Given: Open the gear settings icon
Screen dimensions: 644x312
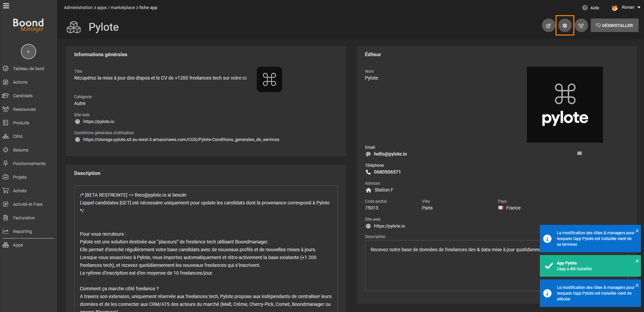Looking at the screenshot, I should (x=565, y=25).
